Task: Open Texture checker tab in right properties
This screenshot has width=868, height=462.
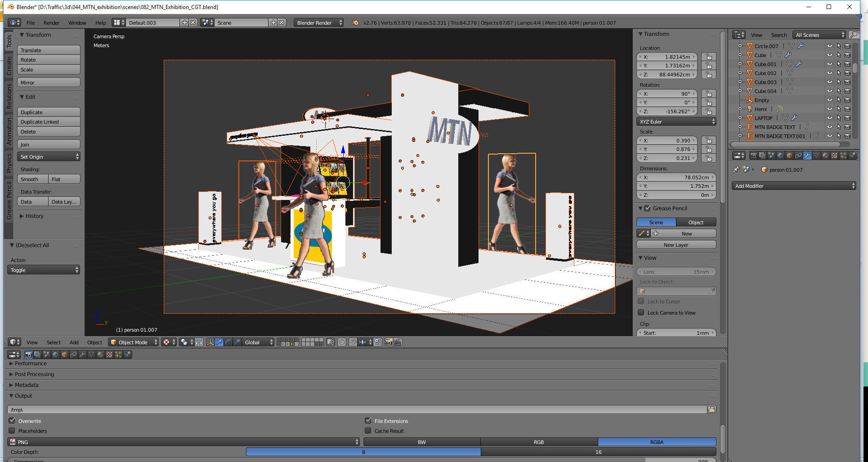Action: tap(834, 155)
